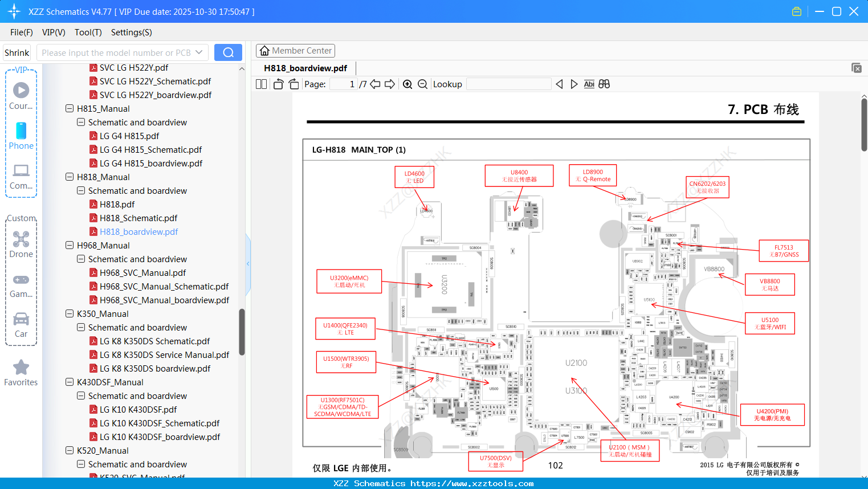Screen dimensions: 868x489
Task: Rotate the page counterclockwise
Action: pyautogui.click(x=278, y=84)
